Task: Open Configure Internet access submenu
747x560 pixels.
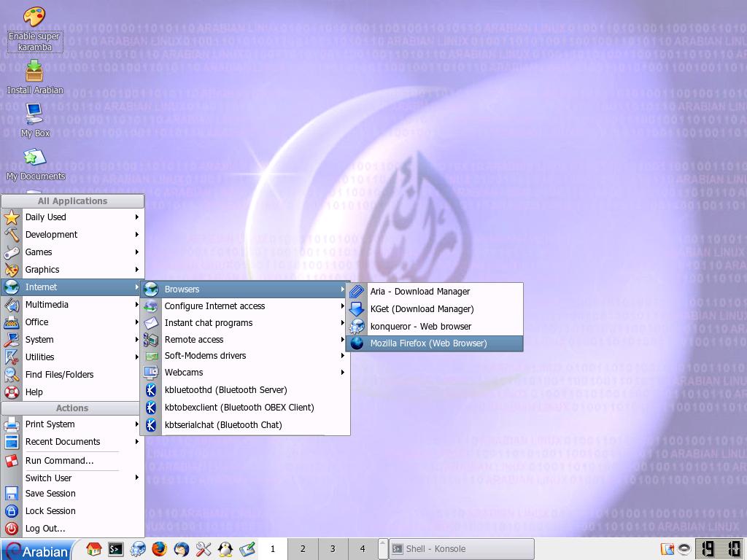Action: tap(245, 306)
